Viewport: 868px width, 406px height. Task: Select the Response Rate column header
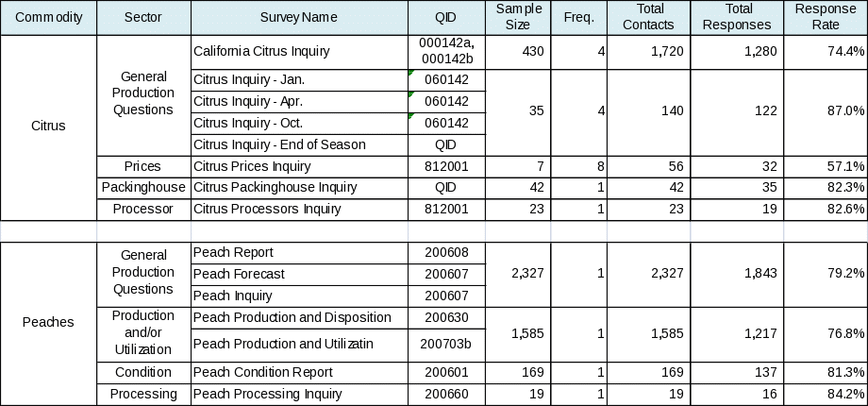point(826,17)
